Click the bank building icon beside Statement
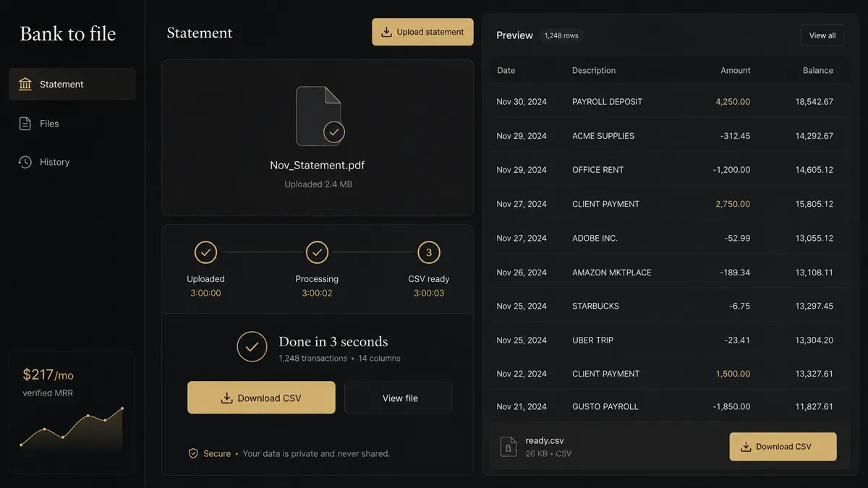The height and width of the screenshot is (488, 868). coord(25,84)
